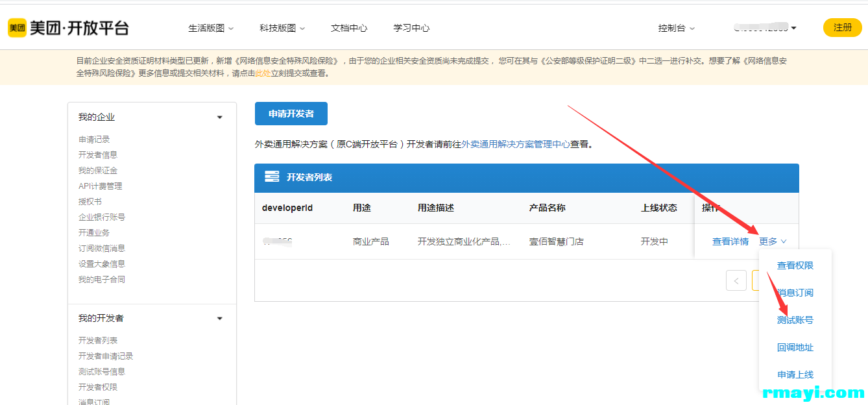
Task: Open the 生活版图 dropdown menu
Action: (x=211, y=28)
